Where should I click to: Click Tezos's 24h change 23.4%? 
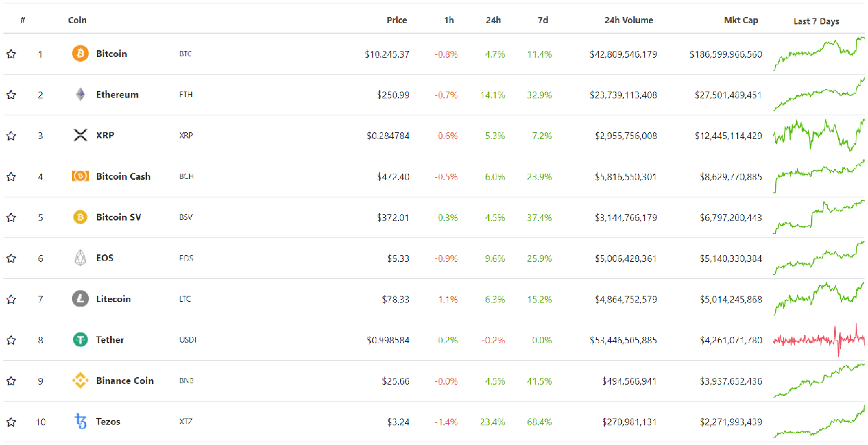(493, 422)
